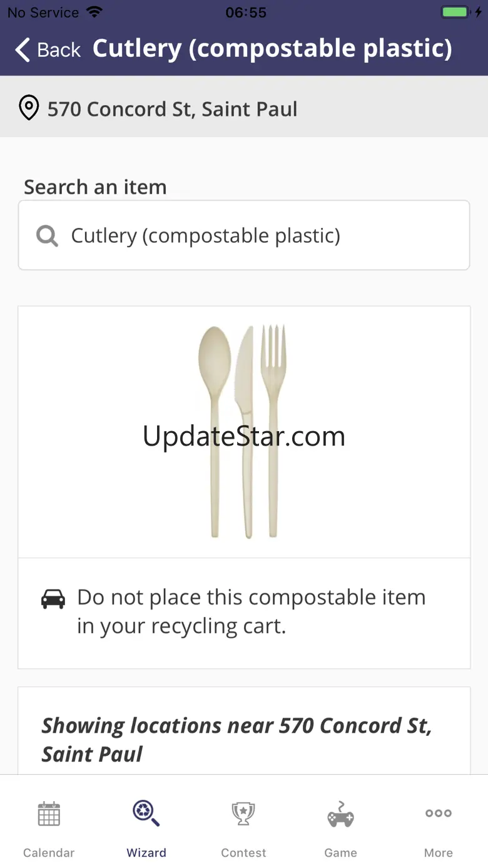
Task: Open the Calendar tab icon
Action: tap(49, 814)
